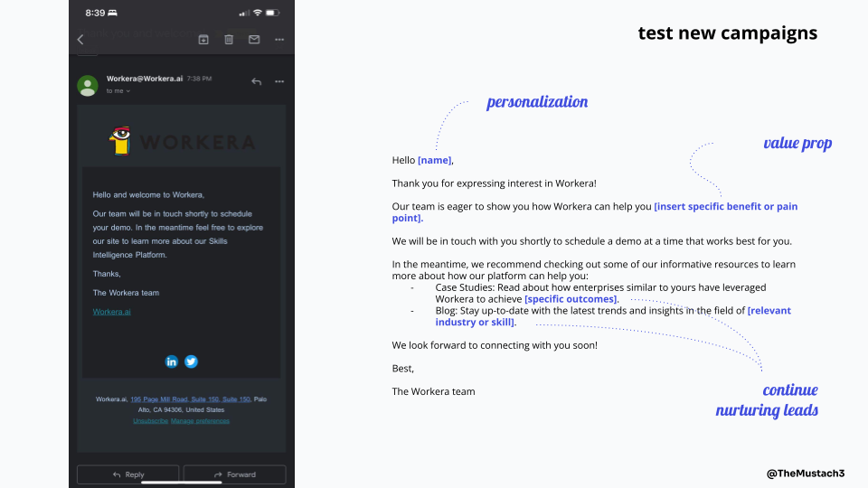Click the phone battery status icon
This screenshot has height=488, width=868.
[273, 13]
